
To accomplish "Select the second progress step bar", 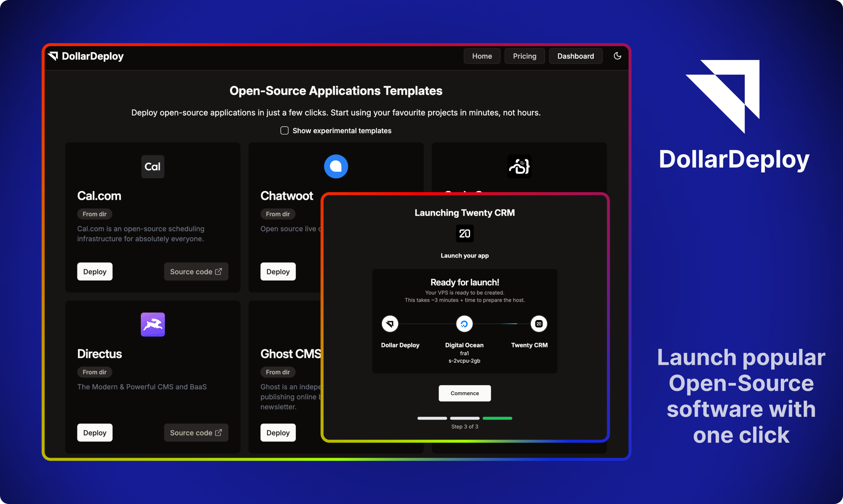I will pos(464,418).
